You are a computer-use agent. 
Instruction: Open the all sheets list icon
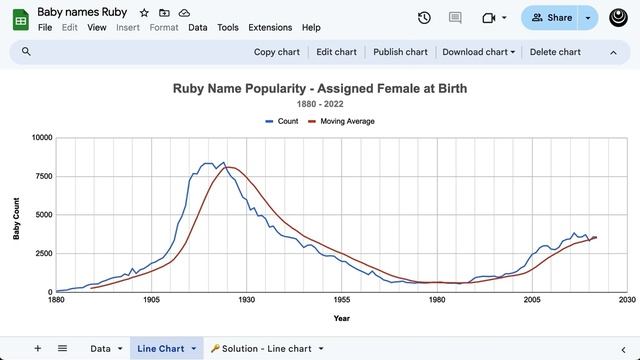pyautogui.click(x=62, y=348)
